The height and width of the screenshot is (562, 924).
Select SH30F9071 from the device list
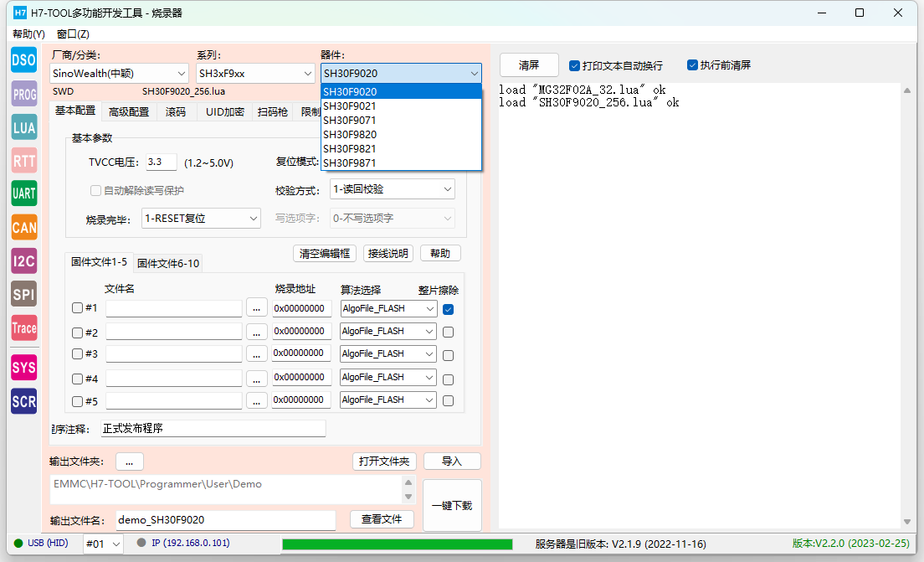tap(401, 121)
